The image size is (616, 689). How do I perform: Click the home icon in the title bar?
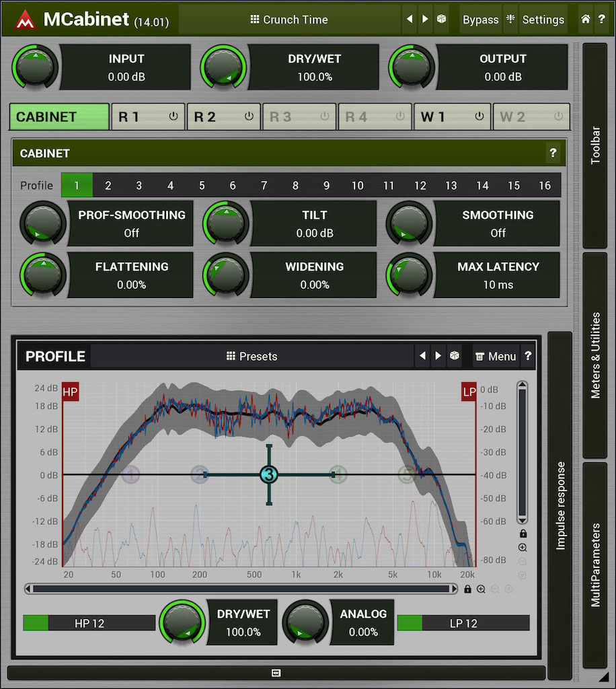point(585,20)
